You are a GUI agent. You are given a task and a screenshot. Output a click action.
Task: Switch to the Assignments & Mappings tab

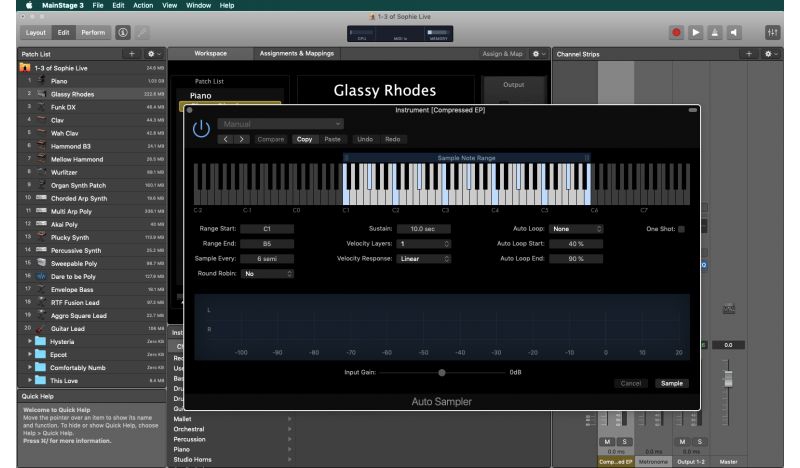click(x=296, y=54)
